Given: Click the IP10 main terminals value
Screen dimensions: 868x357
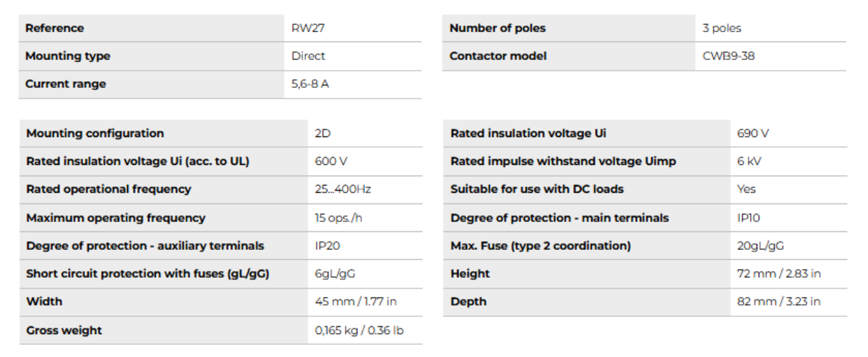Looking at the screenshot, I should [749, 218].
